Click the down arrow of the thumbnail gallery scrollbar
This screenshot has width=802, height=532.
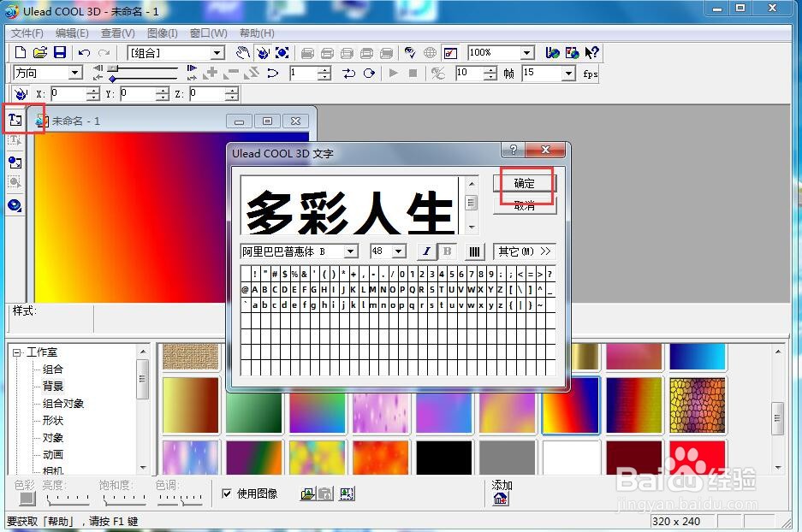coord(777,468)
